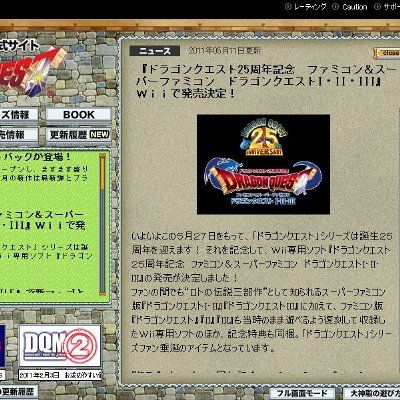Click the フル画面モード button
The image size is (400, 400).
[x=302, y=393]
